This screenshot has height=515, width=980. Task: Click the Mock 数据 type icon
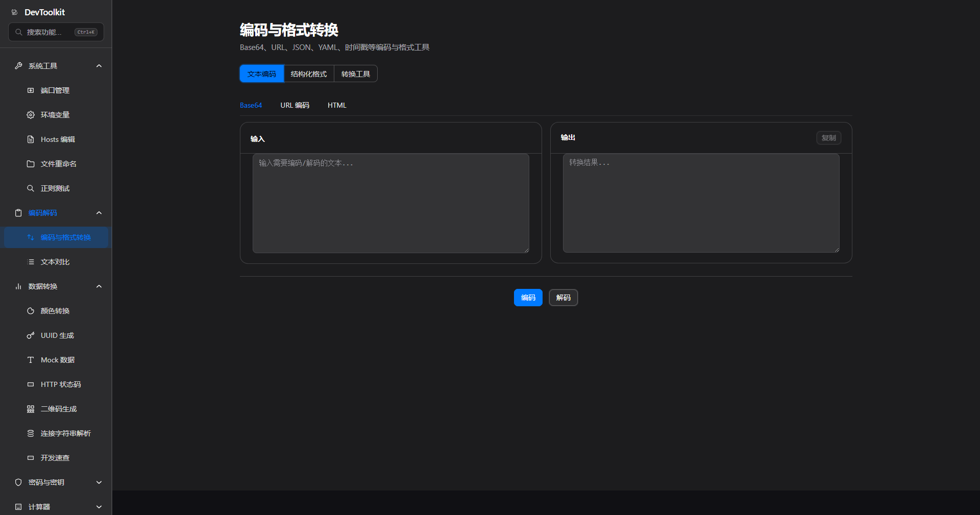tap(31, 360)
